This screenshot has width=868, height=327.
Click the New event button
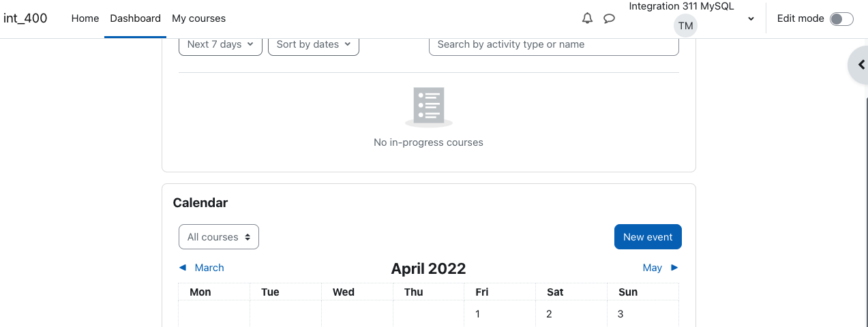tap(648, 237)
